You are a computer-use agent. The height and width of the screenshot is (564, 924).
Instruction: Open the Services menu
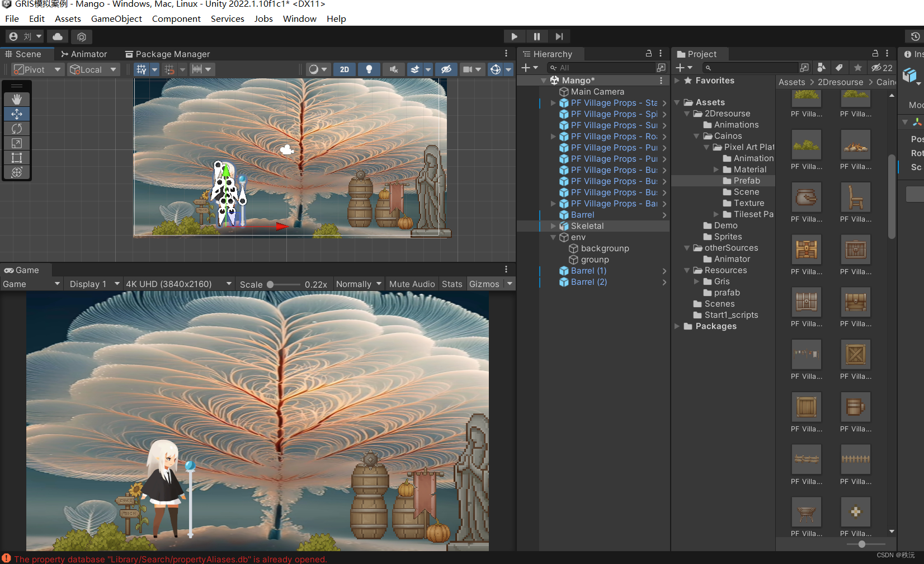pyautogui.click(x=228, y=18)
